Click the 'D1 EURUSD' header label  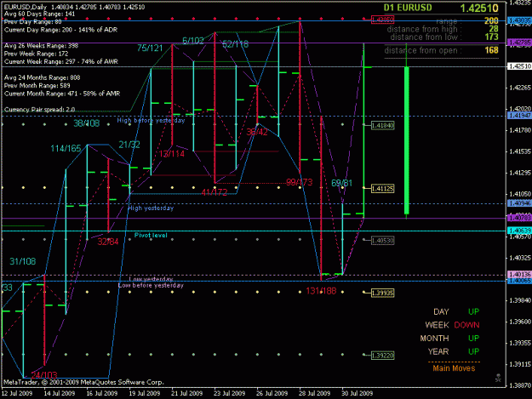pos(408,8)
